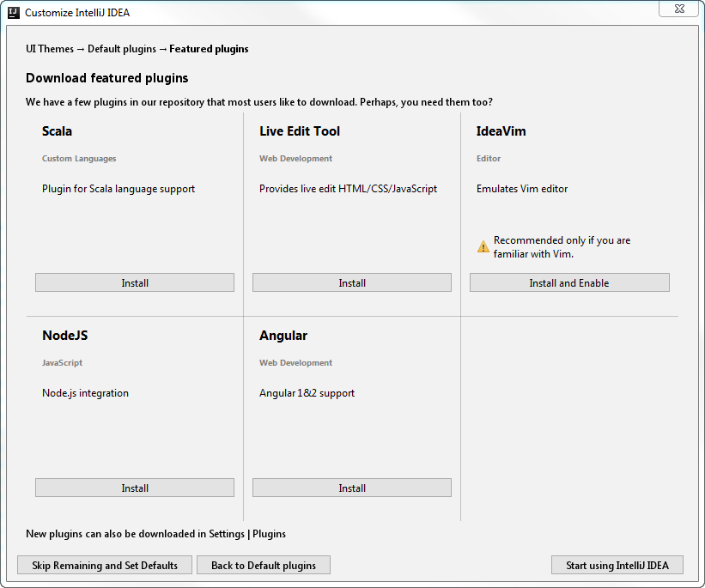Select the Featured plugins breadcrumb entry
Image resolution: width=705 pixels, height=588 pixels.
(209, 49)
